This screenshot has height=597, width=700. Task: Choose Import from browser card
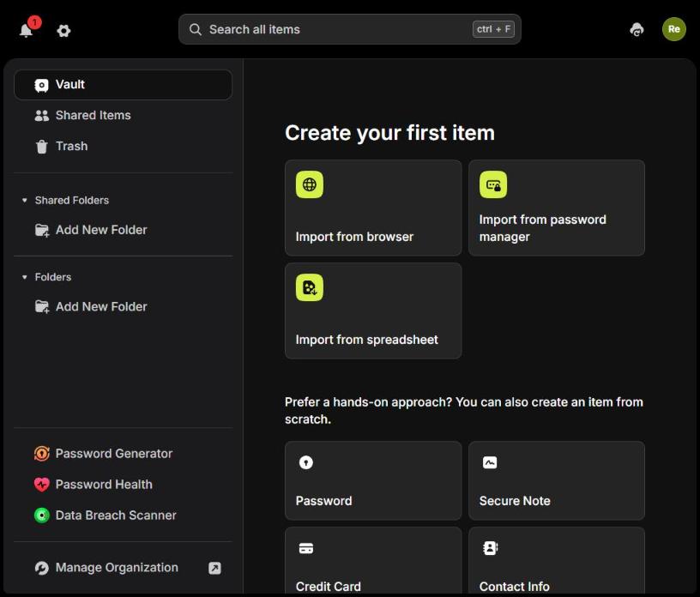pos(373,208)
